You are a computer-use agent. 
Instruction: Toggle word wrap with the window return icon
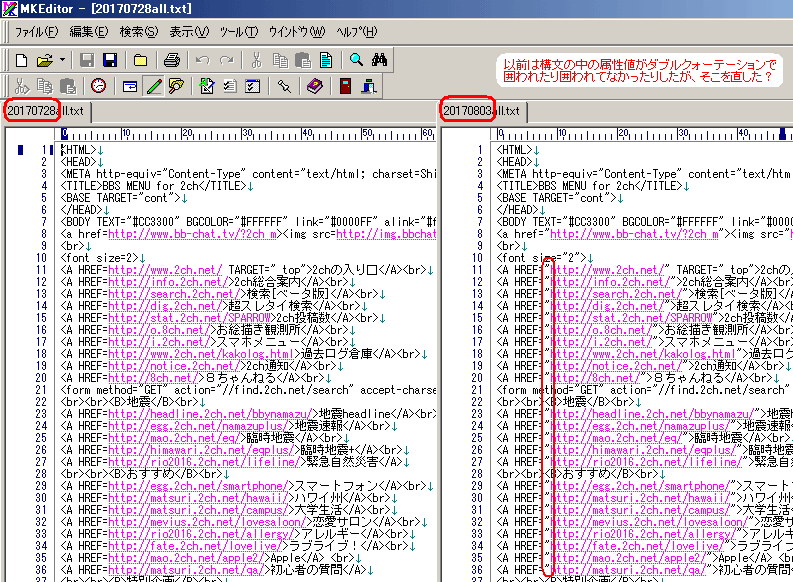coord(129,86)
